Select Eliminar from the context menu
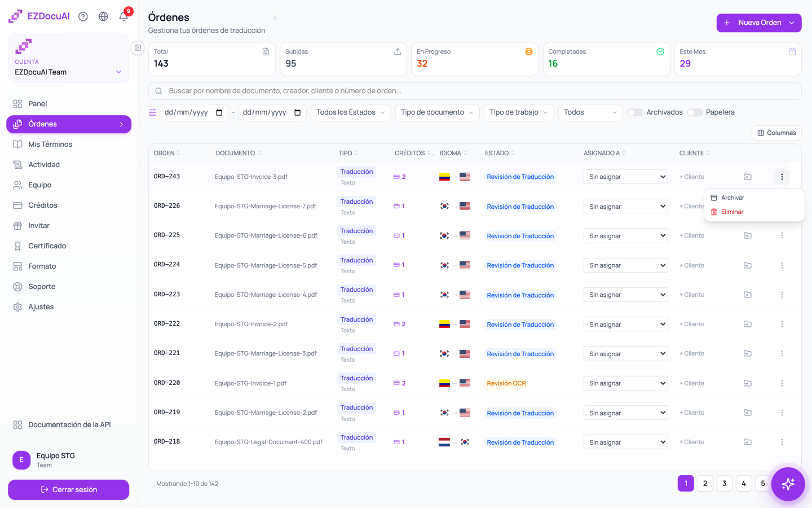 pos(754,212)
